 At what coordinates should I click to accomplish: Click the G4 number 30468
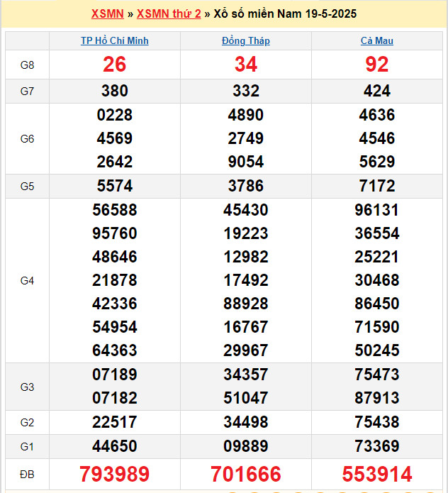pos(377,280)
